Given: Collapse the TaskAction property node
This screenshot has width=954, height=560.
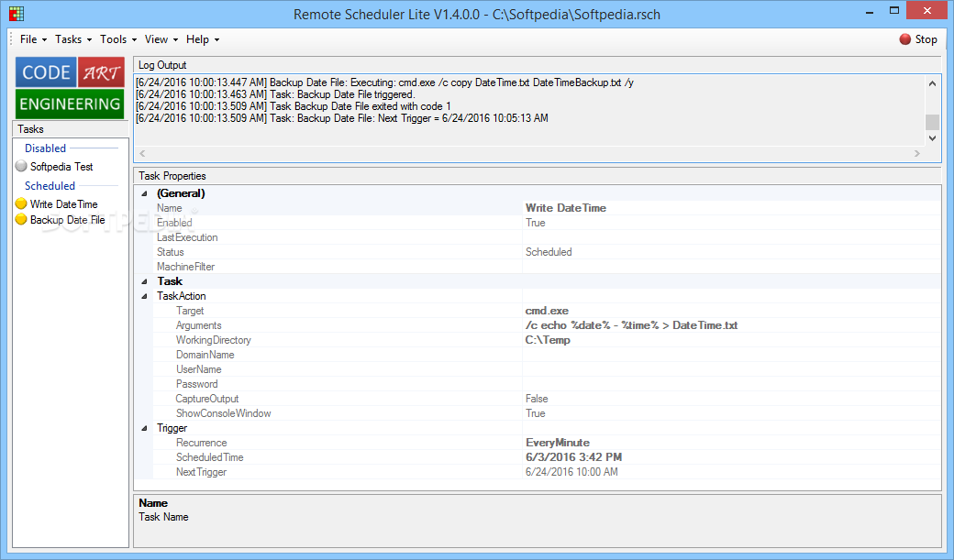Looking at the screenshot, I should [x=144, y=296].
